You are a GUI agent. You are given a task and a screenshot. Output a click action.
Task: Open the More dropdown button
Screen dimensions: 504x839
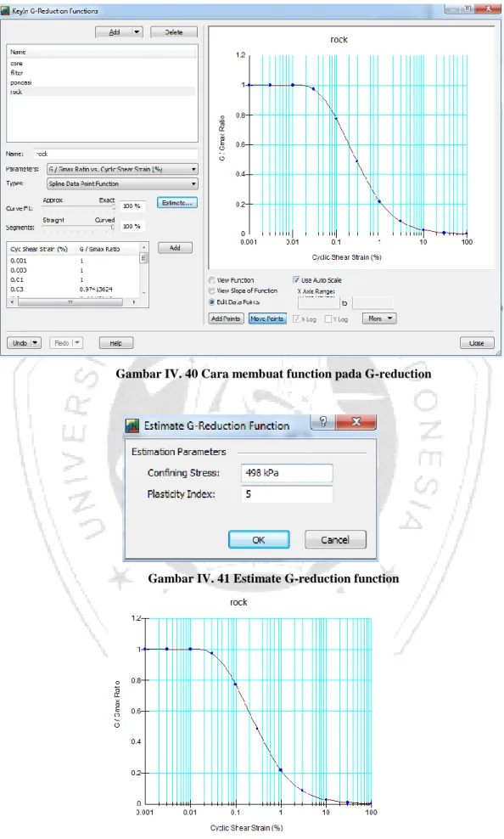point(379,318)
